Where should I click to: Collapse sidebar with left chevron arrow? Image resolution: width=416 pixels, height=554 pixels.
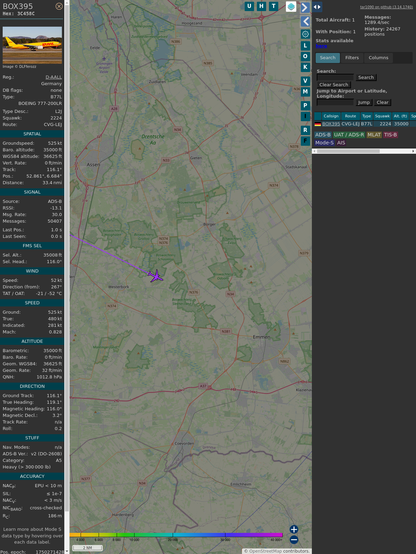tap(305, 21)
